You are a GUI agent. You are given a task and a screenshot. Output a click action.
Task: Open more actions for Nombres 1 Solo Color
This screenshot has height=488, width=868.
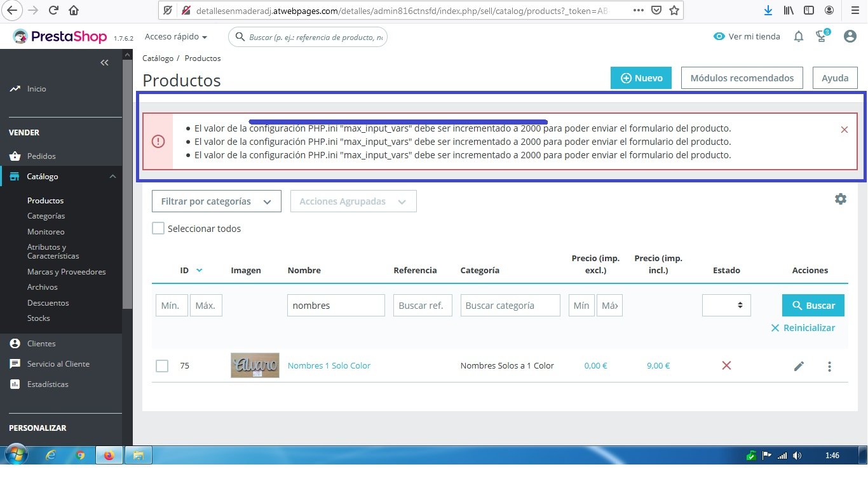(x=829, y=367)
